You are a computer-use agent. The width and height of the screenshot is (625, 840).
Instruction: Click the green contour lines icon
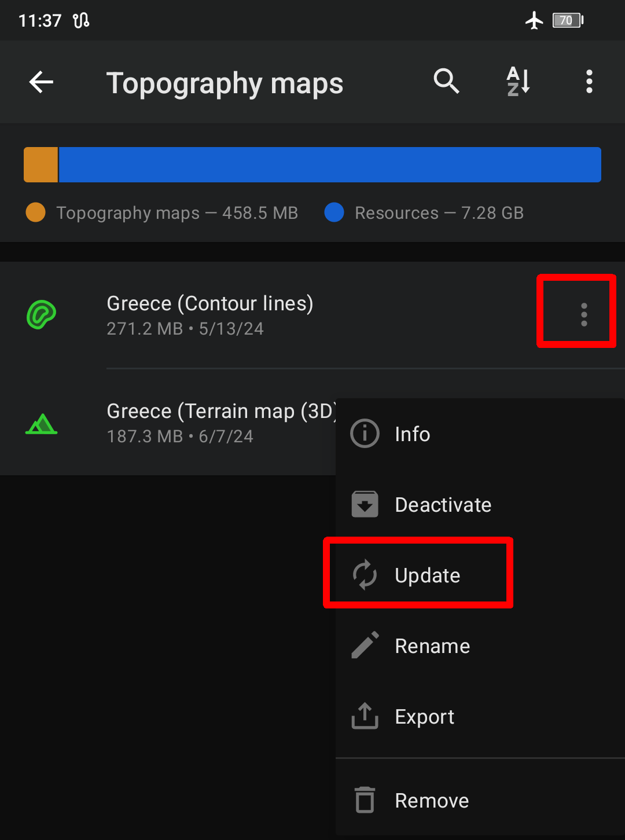click(x=42, y=314)
